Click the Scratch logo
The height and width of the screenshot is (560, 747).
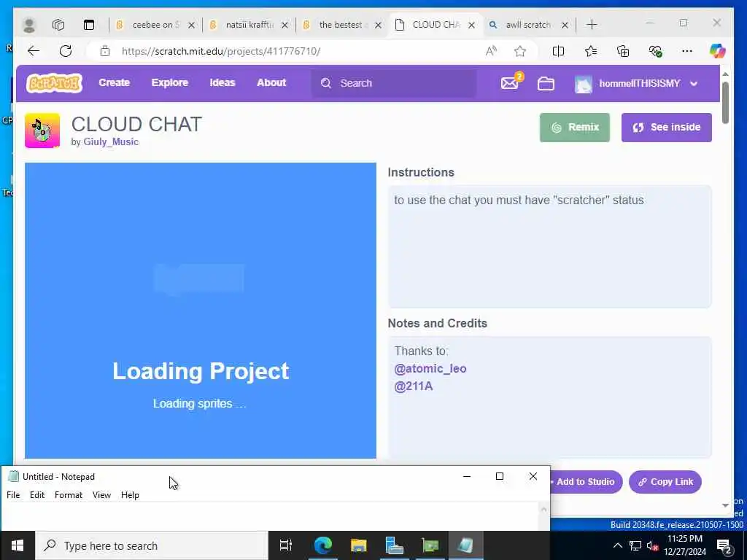[x=54, y=83]
